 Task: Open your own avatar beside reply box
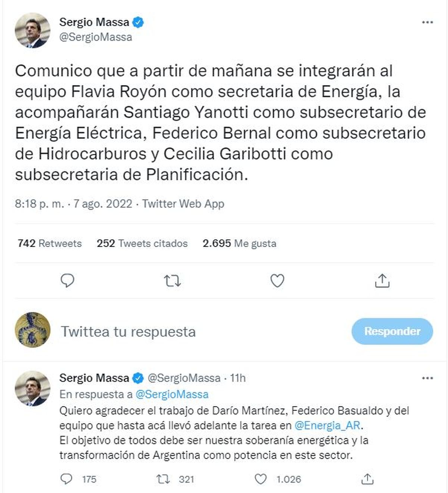32,330
